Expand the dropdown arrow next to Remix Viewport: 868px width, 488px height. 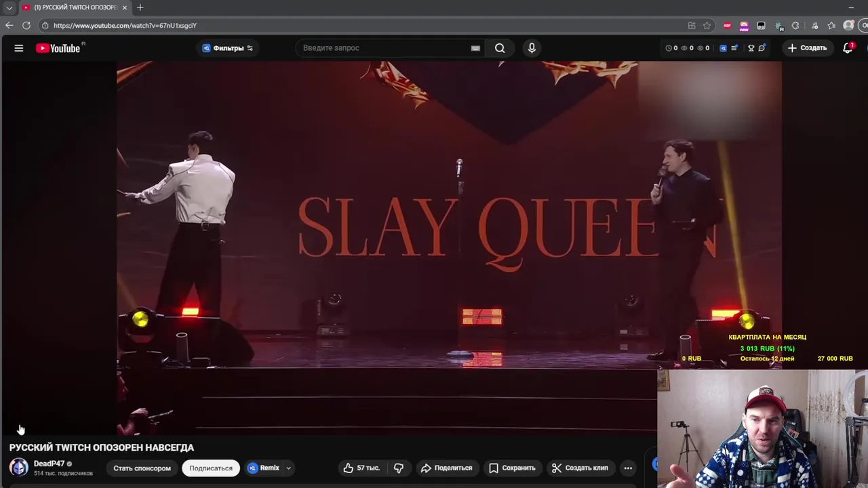pos(288,468)
